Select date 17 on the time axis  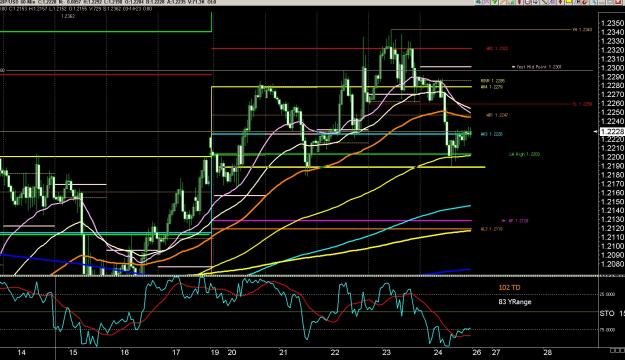pos(176,352)
